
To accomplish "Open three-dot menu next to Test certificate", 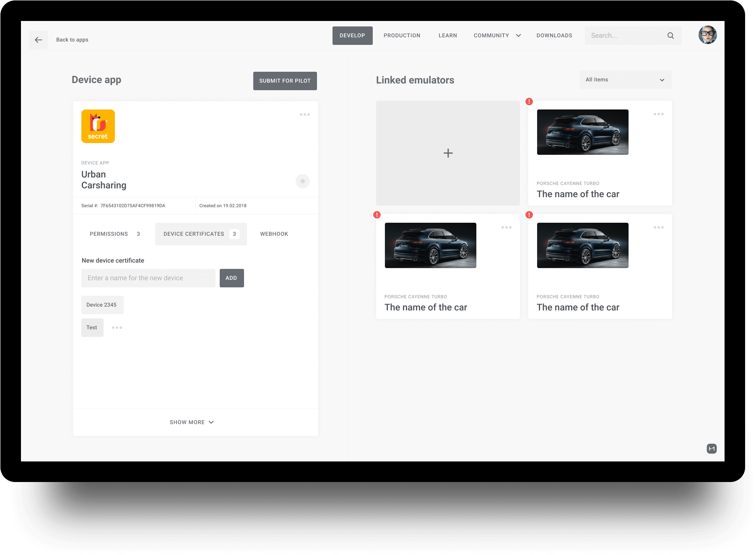I will pyautogui.click(x=117, y=328).
